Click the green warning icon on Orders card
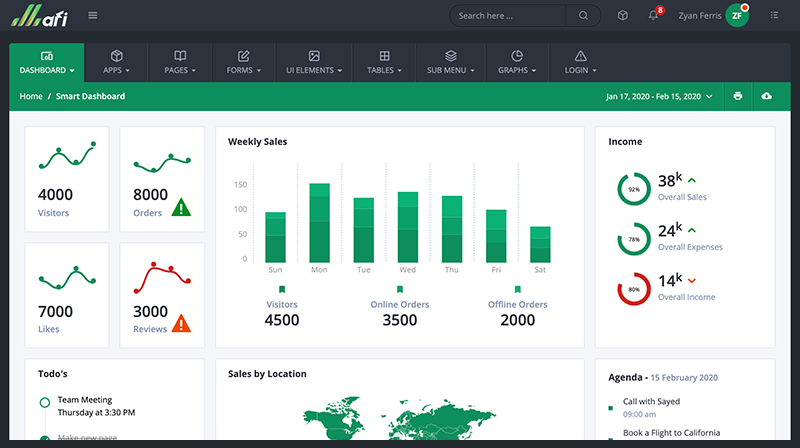The width and height of the screenshot is (800, 448). tap(181, 207)
